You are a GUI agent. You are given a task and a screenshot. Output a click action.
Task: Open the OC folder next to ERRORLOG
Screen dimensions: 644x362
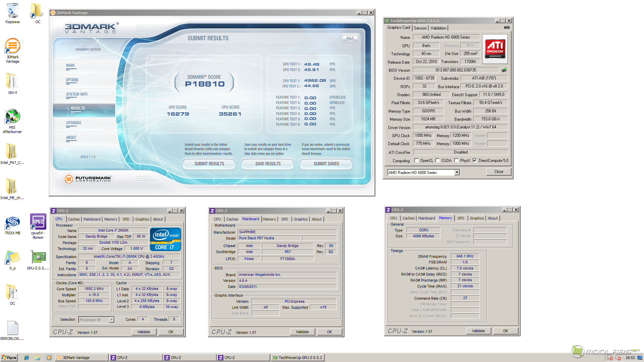pos(12,294)
